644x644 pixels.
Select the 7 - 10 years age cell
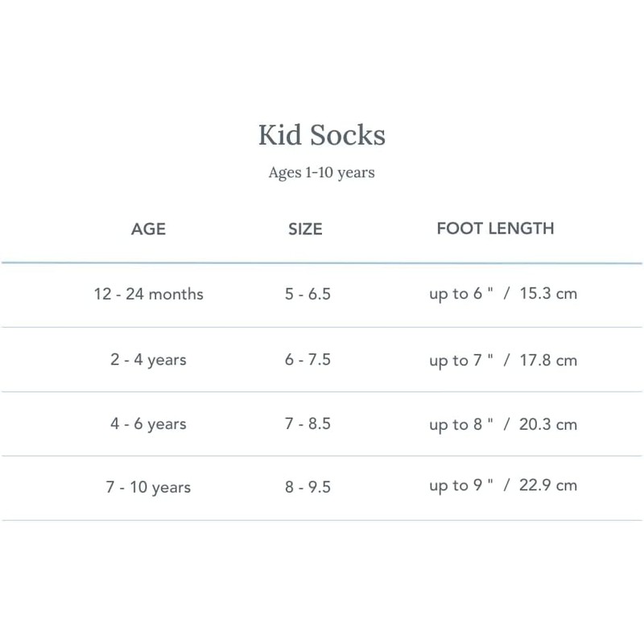148,487
